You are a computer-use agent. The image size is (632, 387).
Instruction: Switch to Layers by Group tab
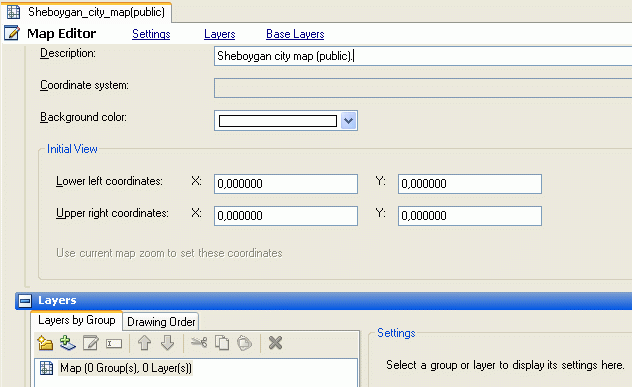tap(77, 320)
